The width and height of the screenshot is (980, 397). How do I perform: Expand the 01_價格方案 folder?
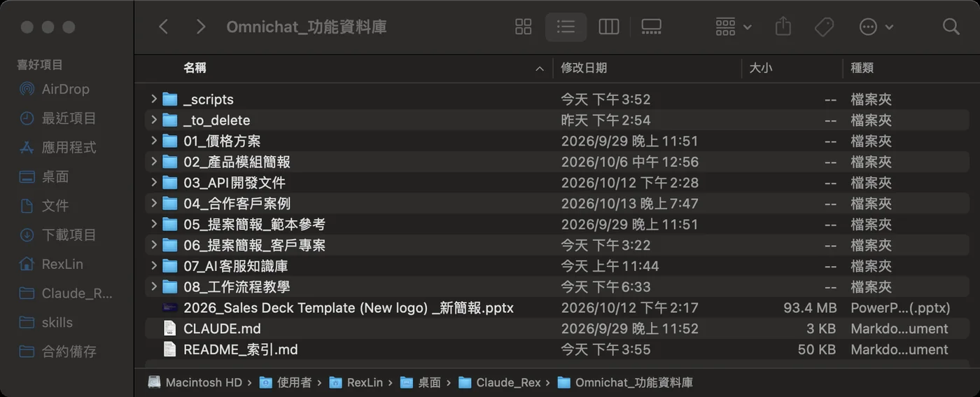pyautogui.click(x=153, y=141)
